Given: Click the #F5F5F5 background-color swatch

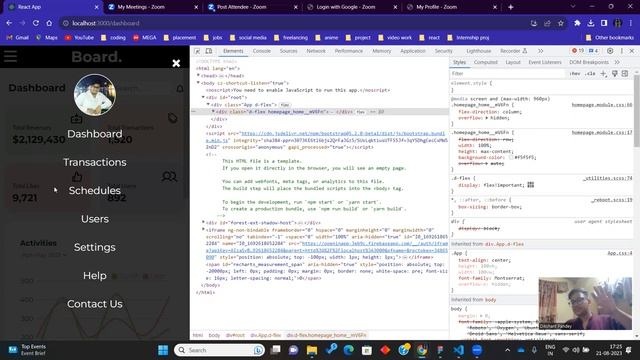Looking at the screenshot, I should pos(511,157).
